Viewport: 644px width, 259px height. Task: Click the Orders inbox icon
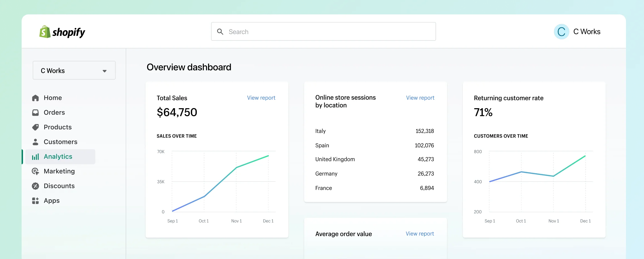click(35, 113)
